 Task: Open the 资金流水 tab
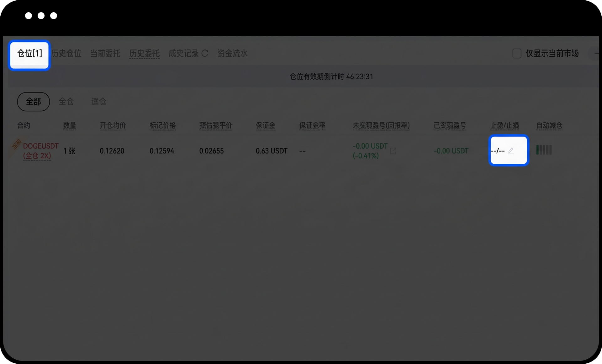point(232,54)
